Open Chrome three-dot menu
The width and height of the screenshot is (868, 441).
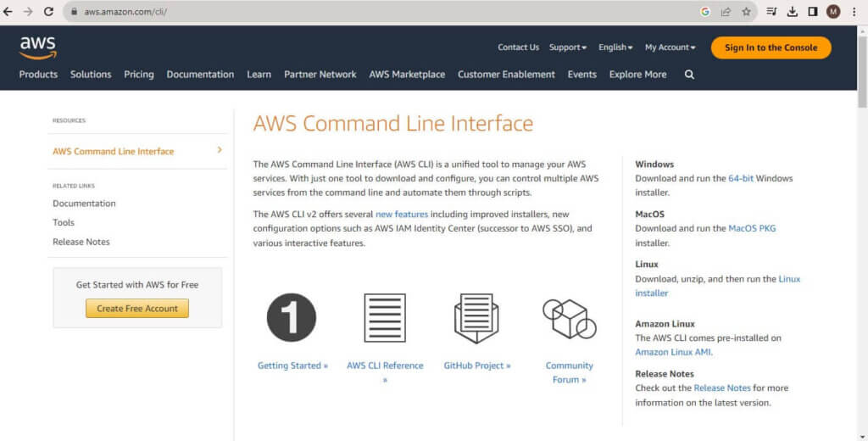tap(854, 12)
